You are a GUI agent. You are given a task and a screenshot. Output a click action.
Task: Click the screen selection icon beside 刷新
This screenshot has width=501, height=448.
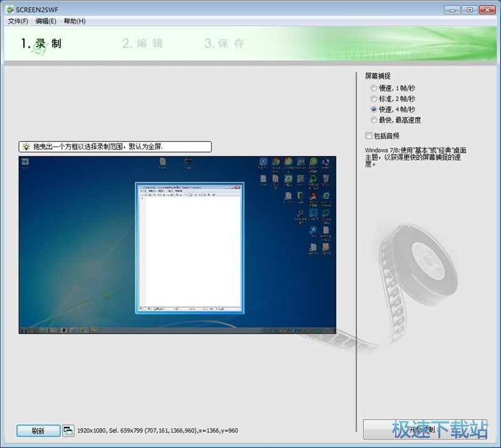[68, 430]
